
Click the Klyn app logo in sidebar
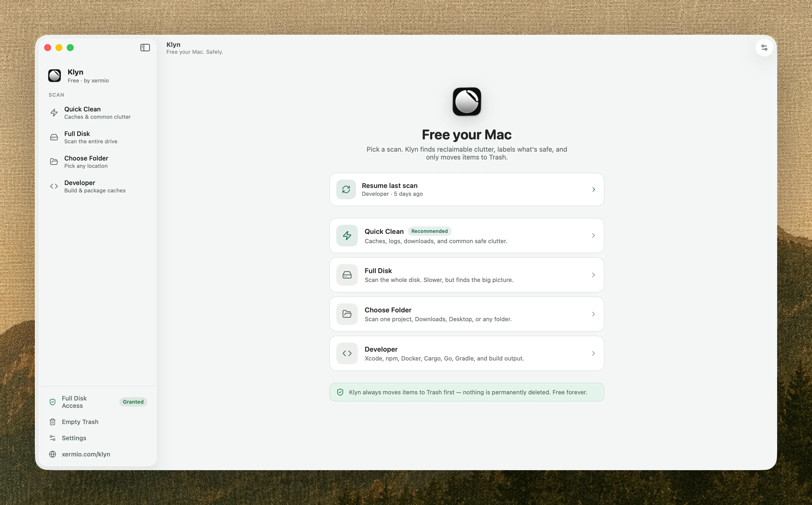coord(54,76)
